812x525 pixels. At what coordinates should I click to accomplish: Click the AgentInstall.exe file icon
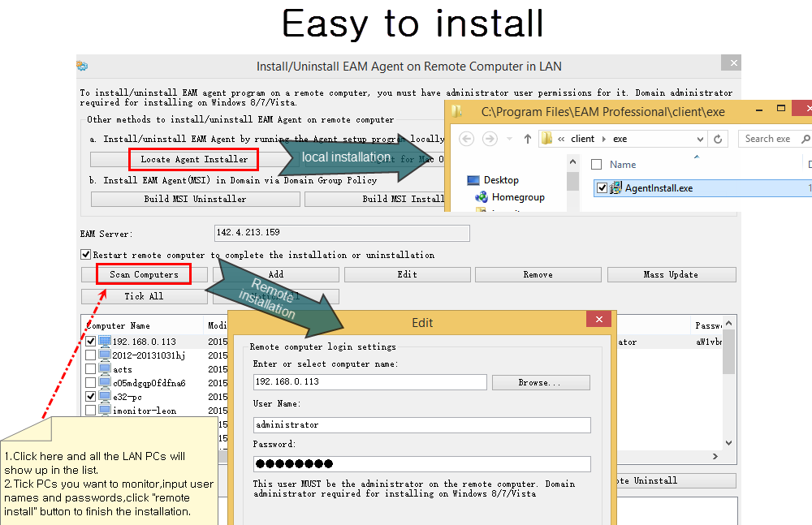(615, 188)
